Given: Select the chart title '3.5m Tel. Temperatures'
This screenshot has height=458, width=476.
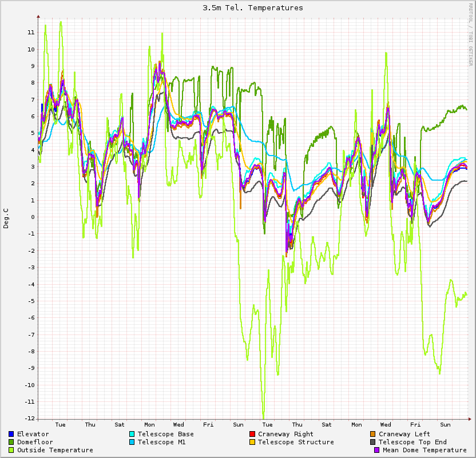Looking at the screenshot, I should [253, 8].
